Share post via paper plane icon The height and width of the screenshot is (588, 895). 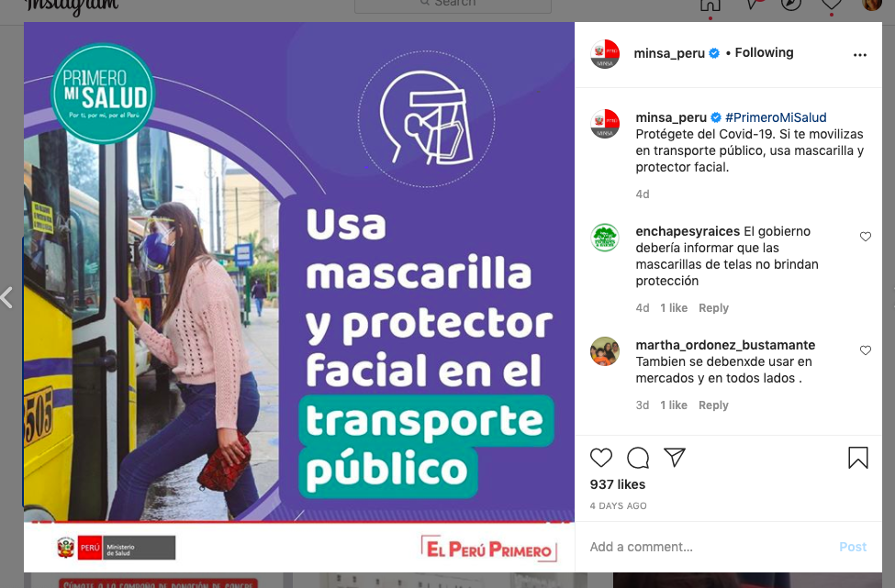pos(675,458)
